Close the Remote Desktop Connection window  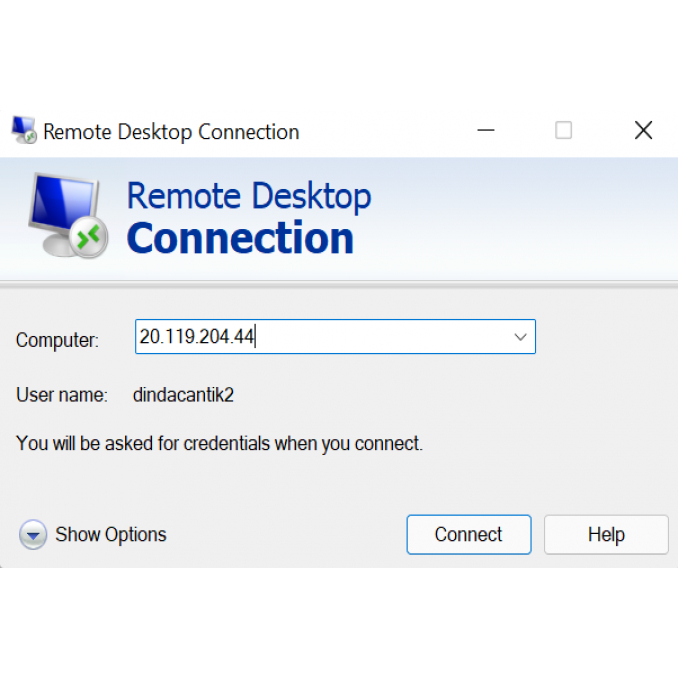pyautogui.click(x=643, y=130)
